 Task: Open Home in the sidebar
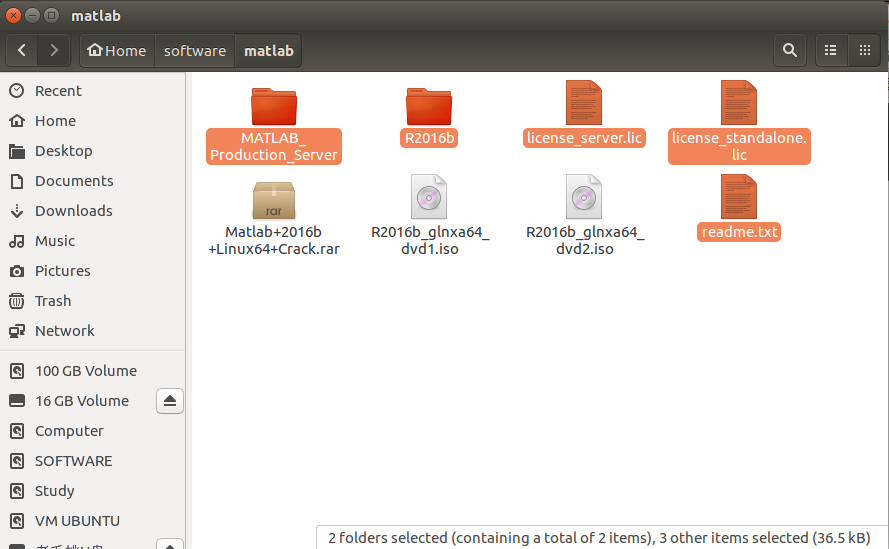point(93,121)
